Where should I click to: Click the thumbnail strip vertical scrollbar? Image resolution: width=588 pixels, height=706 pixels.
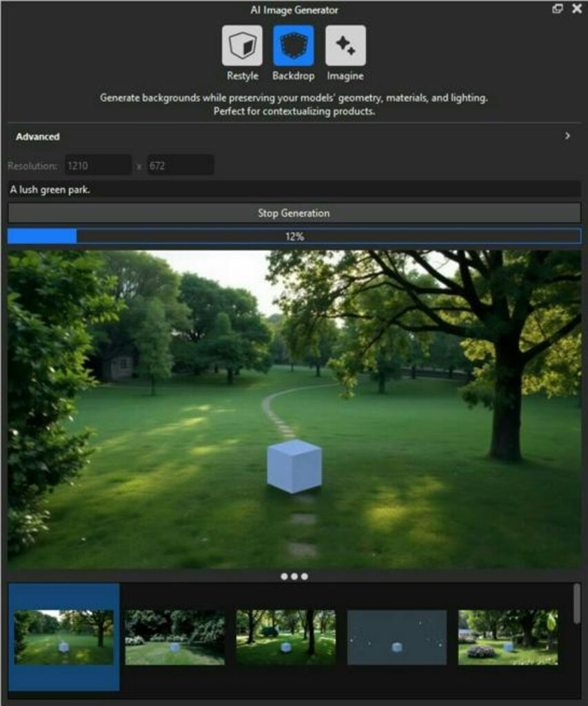pyautogui.click(x=577, y=604)
